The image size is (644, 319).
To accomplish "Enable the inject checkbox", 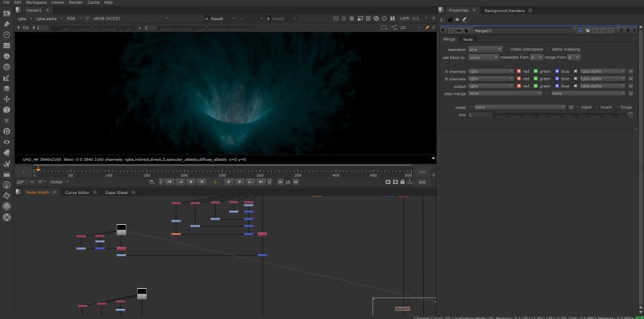I will [577, 107].
